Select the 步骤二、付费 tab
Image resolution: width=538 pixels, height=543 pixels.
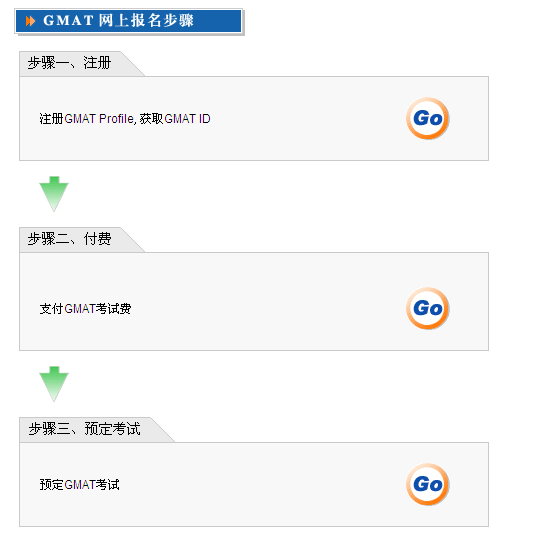coord(69,239)
